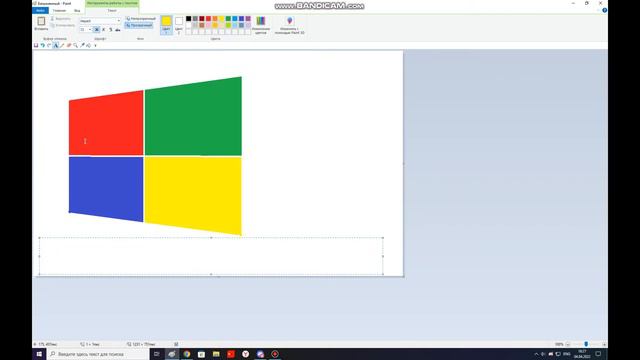
Task: Click the zoom out minus button
Action: 568,344
